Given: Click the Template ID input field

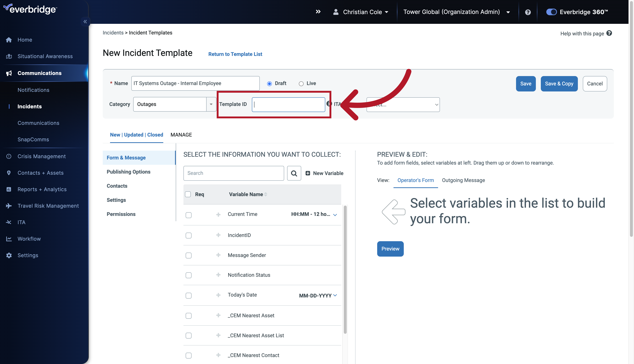Looking at the screenshot, I should 288,104.
